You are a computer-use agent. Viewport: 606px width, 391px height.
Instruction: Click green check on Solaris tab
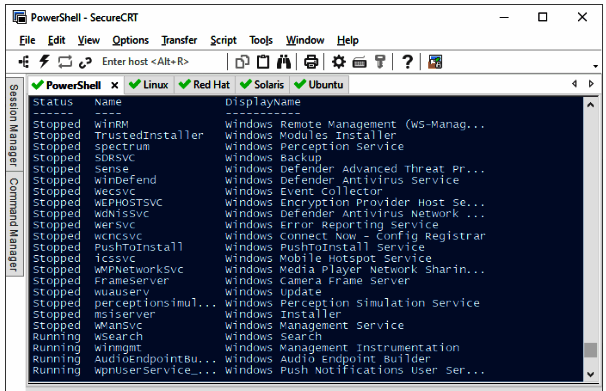[x=246, y=84]
